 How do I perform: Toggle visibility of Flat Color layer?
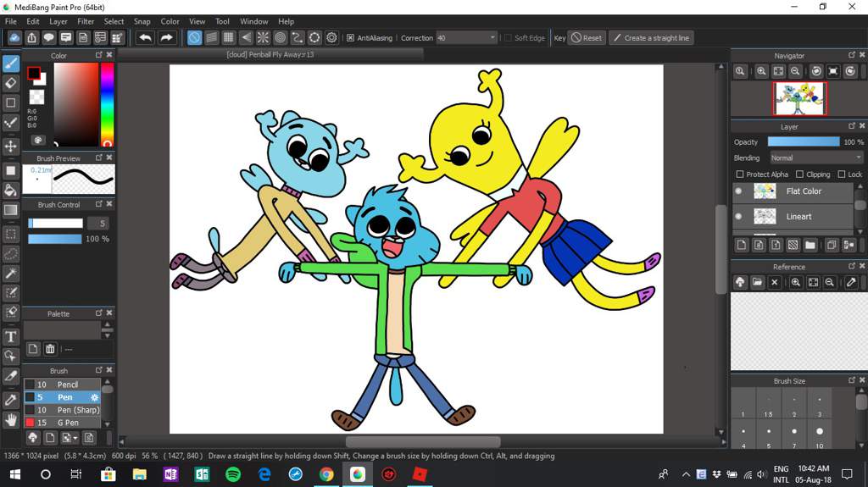pyautogui.click(x=738, y=191)
